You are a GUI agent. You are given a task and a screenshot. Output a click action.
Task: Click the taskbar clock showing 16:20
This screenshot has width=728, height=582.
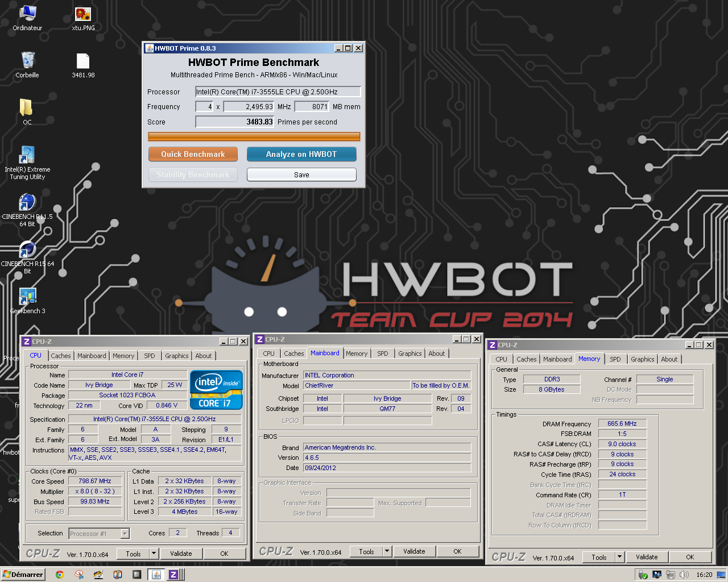(704, 575)
